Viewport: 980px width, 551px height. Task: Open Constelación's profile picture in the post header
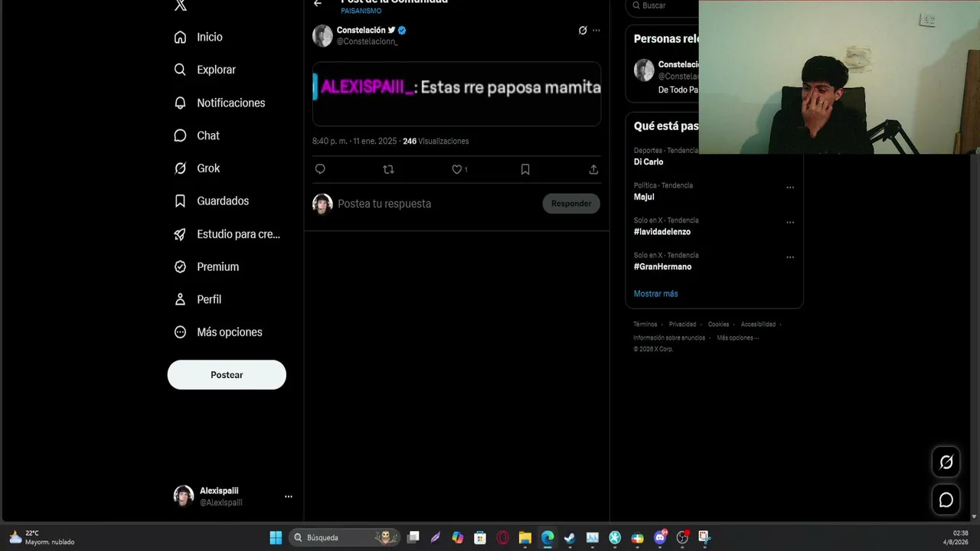coord(322,35)
